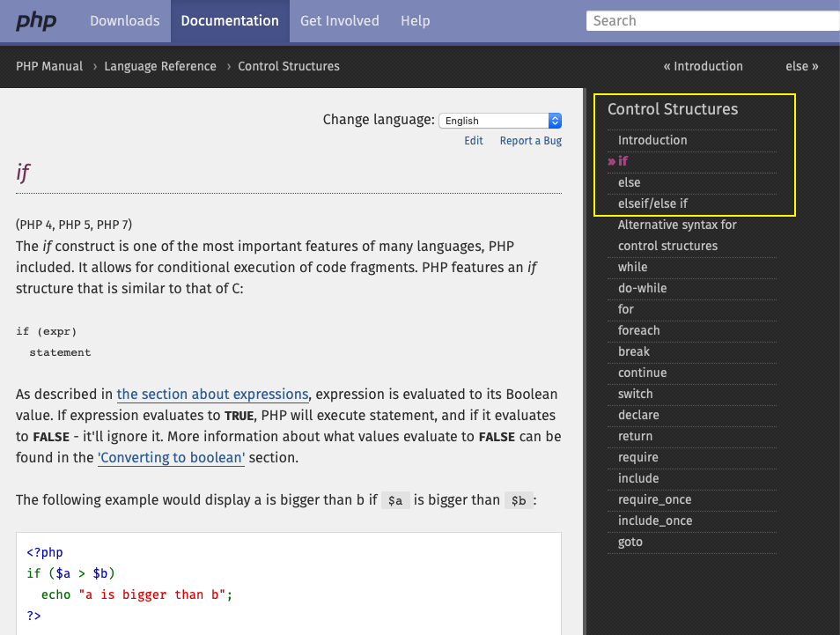Select 'require_once' in the sidebar
This screenshot has height=635, width=840.
coord(654,500)
